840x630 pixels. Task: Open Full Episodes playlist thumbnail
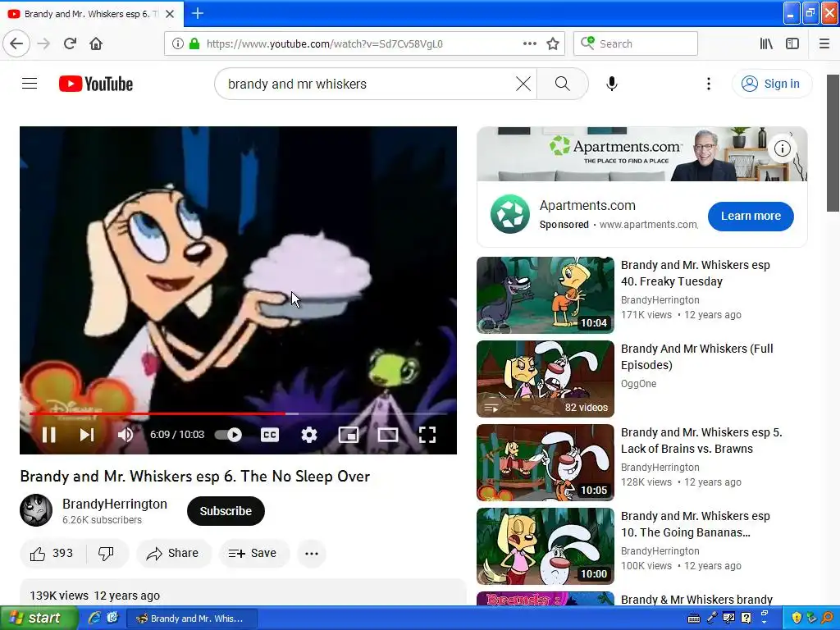click(x=546, y=379)
